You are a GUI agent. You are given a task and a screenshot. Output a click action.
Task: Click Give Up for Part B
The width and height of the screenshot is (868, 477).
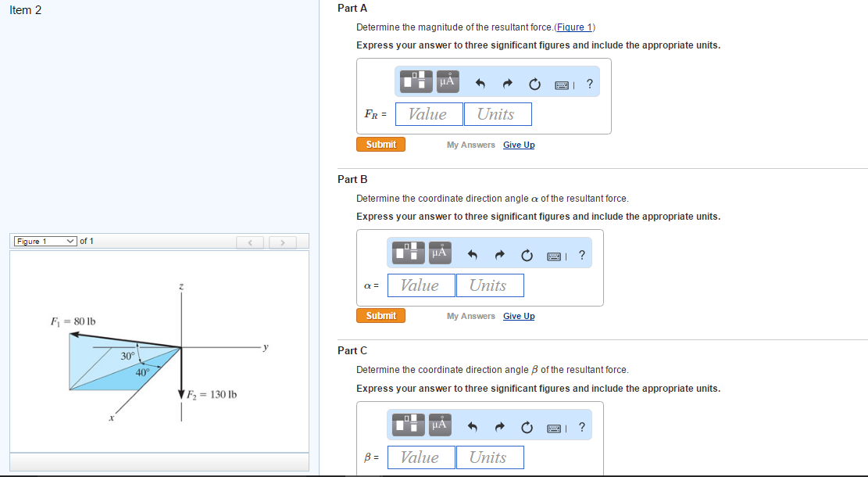[x=519, y=316]
